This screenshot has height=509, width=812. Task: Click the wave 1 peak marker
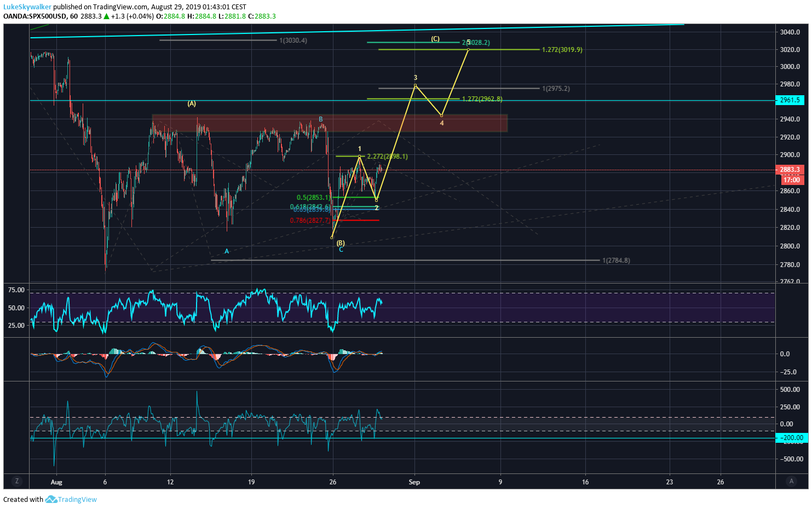pos(360,156)
